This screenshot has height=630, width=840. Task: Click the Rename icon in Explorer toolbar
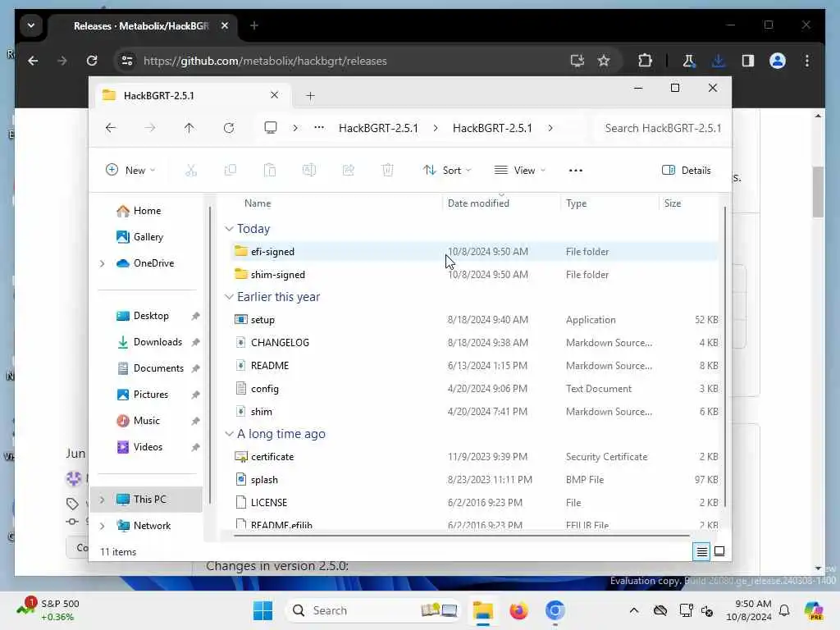coord(309,171)
